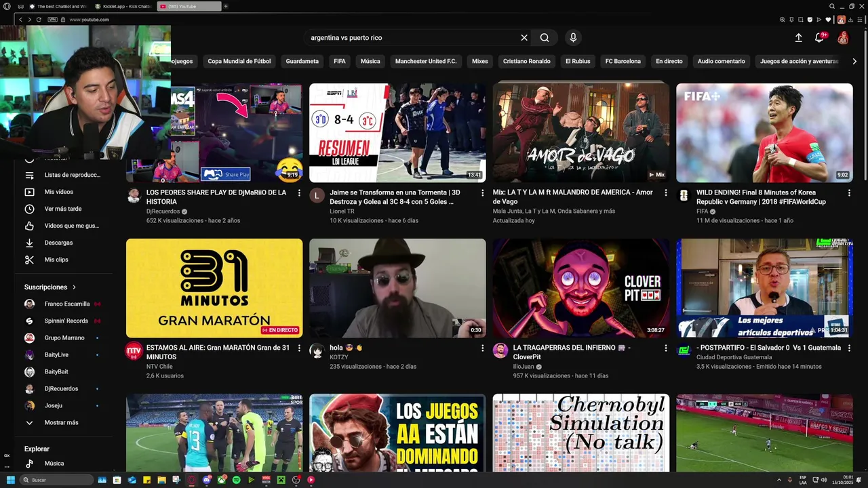
Task: Open a new browser tab
Action: 226,6
